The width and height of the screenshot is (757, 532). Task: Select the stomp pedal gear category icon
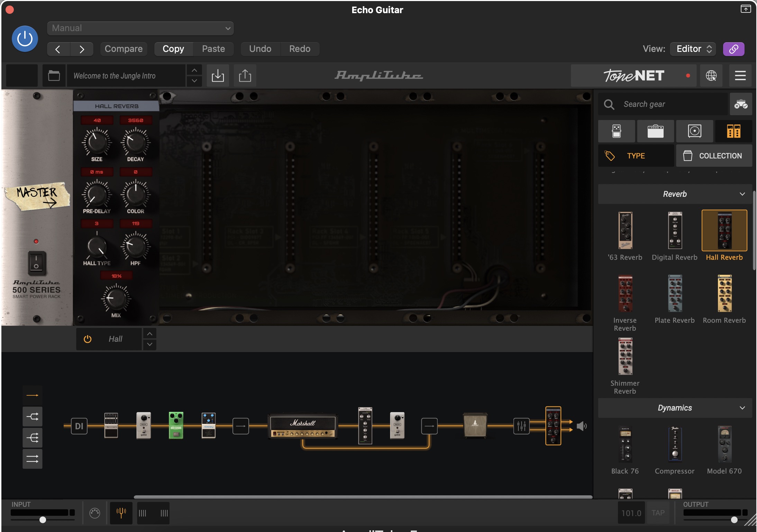tap(617, 131)
